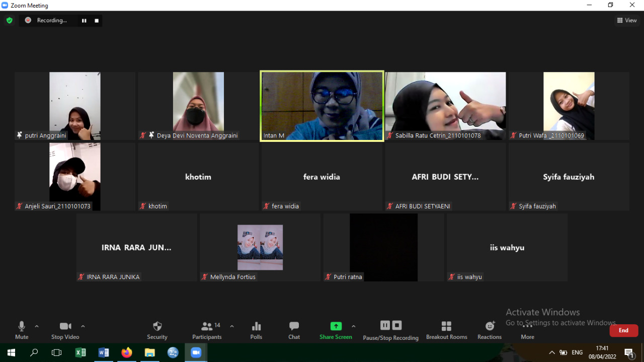
Task: Click the Putri ratna name label
Action: coord(348,277)
